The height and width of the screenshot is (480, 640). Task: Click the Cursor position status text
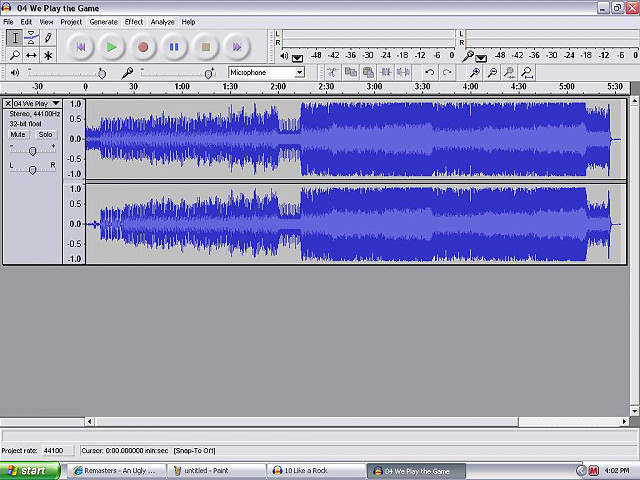[x=125, y=451]
